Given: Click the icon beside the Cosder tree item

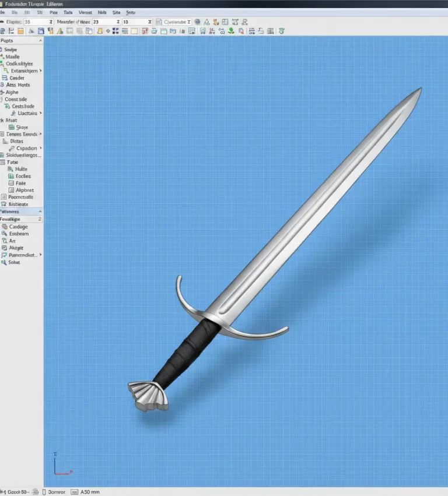Looking at the screenshot, I should tap(5, 78).
